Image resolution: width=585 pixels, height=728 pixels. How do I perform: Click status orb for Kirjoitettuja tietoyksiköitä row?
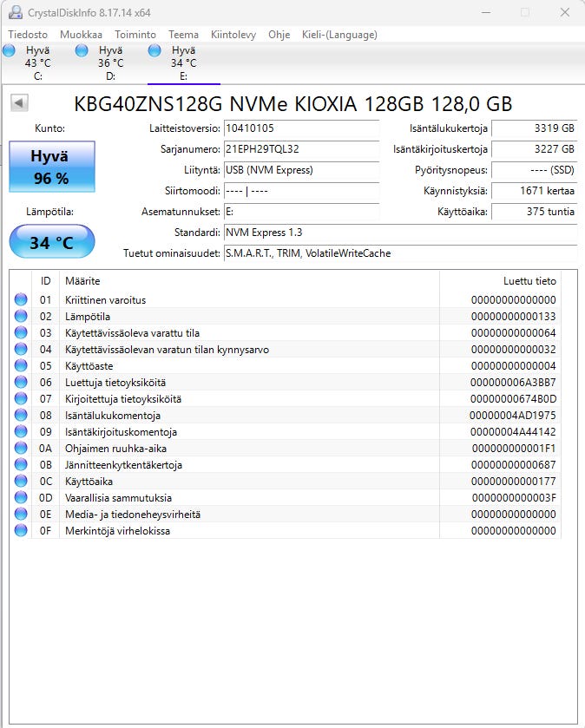[21, 398]
